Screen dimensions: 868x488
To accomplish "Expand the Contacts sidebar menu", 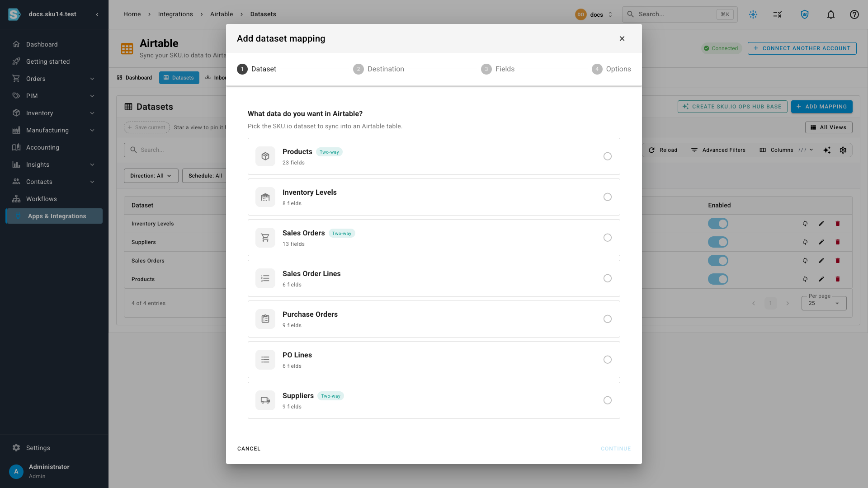I will tap(92, 182).
